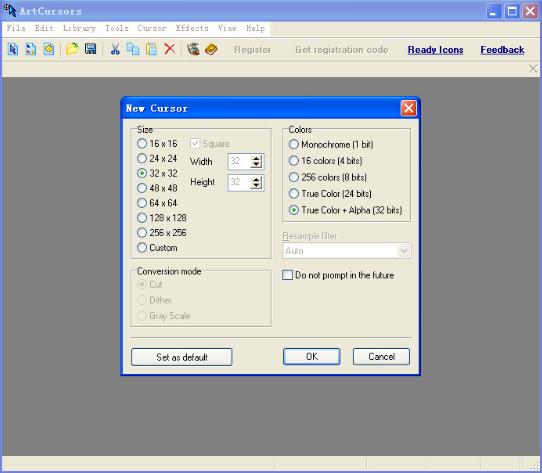Select the Cut conversion mode
This screenshot has height=473, width=542.
150,285
